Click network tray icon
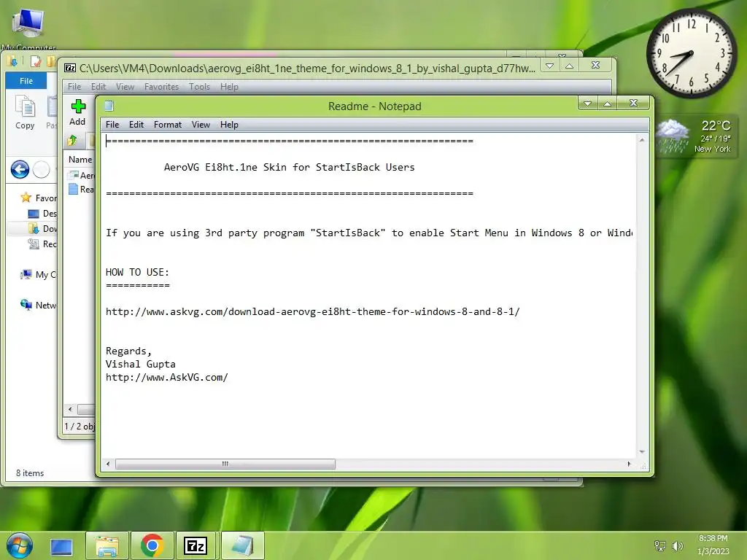The width and height of the screenshot is (747, 560). tap(659, 545)
